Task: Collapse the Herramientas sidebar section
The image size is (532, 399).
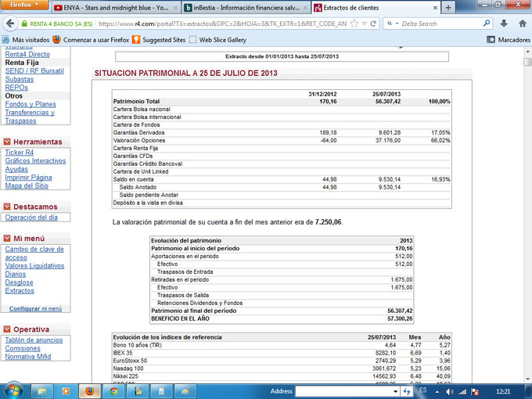Action: click(7, 142)
